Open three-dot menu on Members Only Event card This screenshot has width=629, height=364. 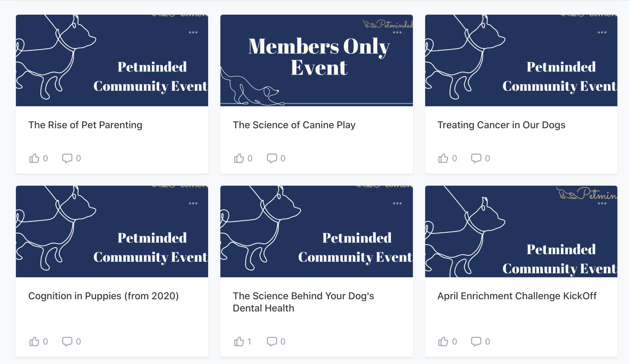tap(397, 32)
